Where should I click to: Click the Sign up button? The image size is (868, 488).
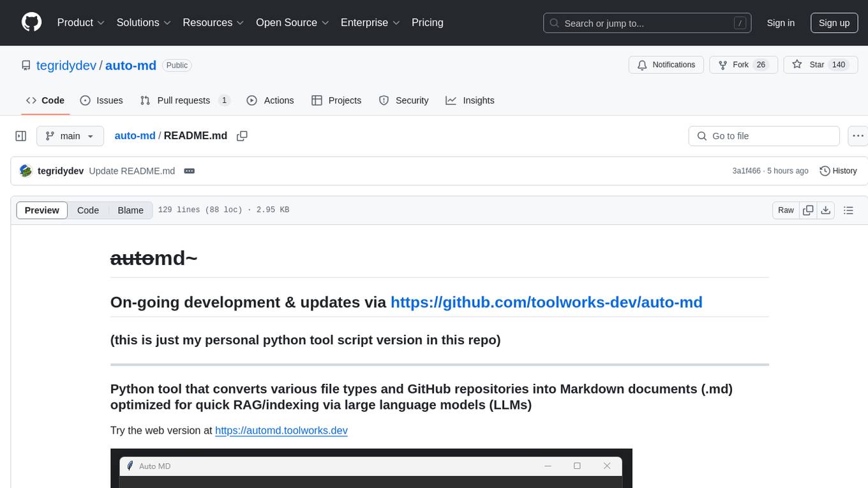coord(834,23)
